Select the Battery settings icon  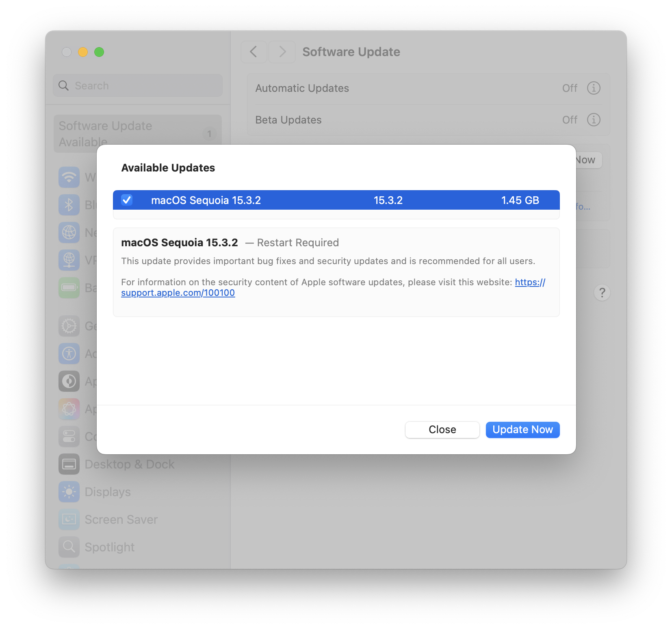[69, 287]
